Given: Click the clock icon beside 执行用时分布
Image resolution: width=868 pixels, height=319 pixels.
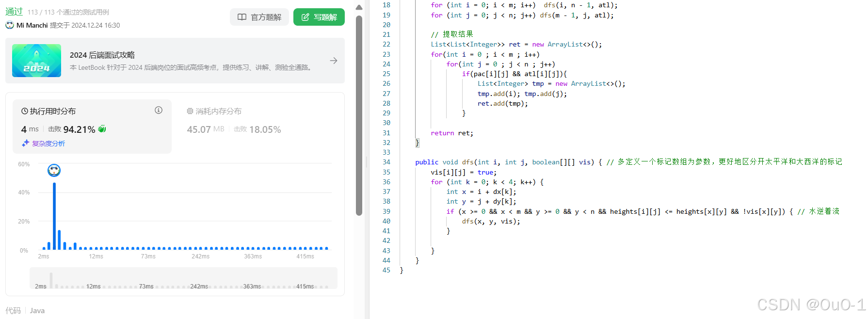Looking at the screenshot, I should click(25, 111).
